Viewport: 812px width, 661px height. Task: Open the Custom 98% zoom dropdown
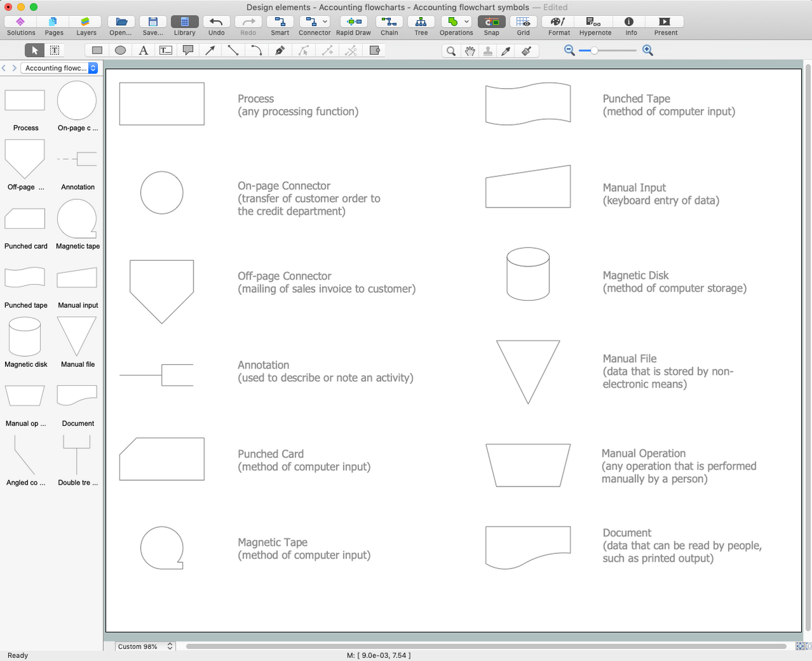coord(145,646)
